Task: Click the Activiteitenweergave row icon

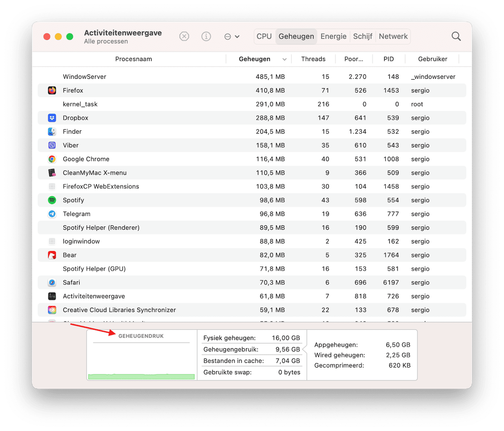Action: coord(52,296)
